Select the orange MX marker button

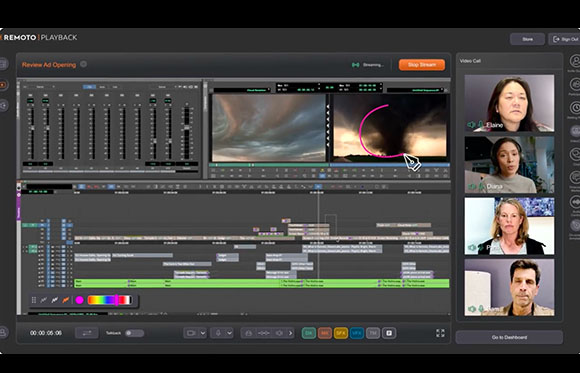pyautogui.click(x=325, y=333)
